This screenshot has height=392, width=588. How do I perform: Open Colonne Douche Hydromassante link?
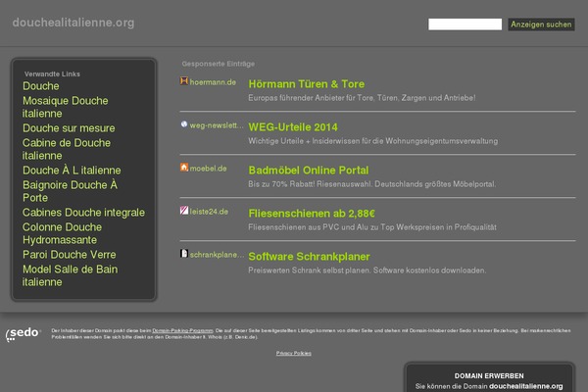[62, 233]
